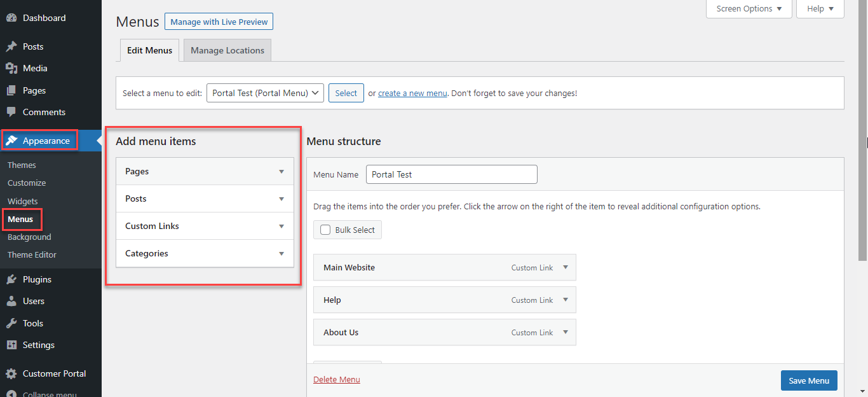Click the Delete Menu link

tap(336, 380)
